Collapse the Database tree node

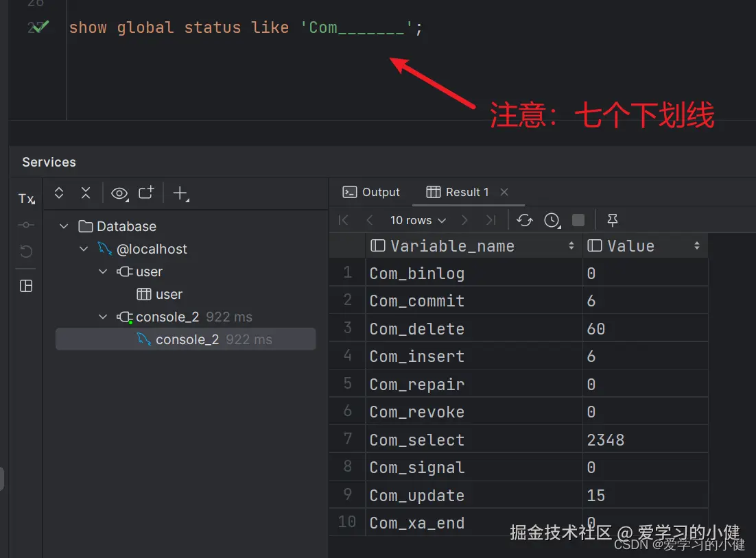[64, 226]
